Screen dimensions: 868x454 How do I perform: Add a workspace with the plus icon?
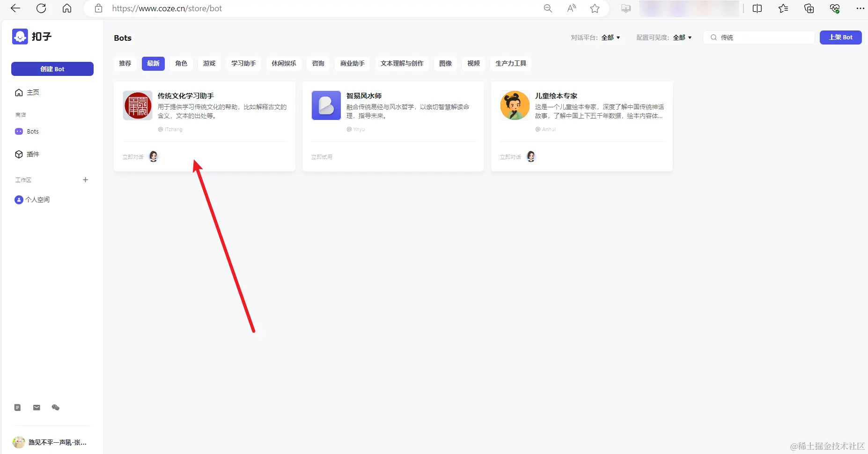coord(85,180)
